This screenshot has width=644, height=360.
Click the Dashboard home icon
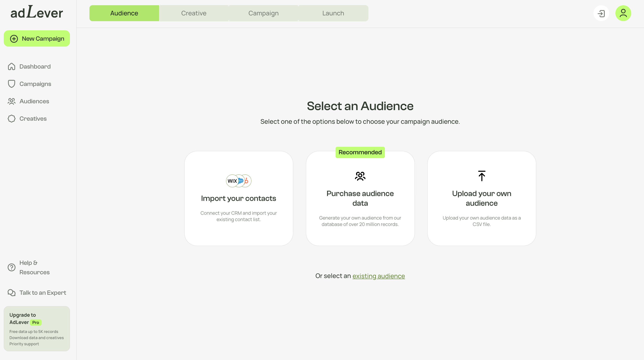point(11,66)
